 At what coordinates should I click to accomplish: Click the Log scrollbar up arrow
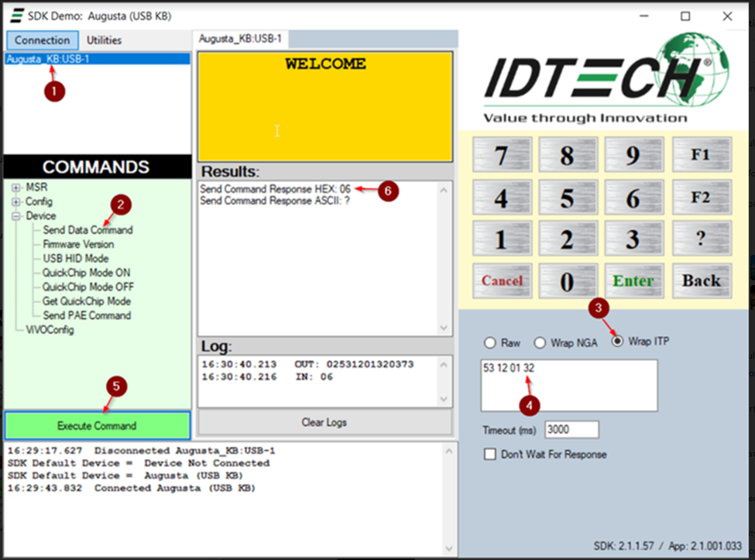[444, 365]
